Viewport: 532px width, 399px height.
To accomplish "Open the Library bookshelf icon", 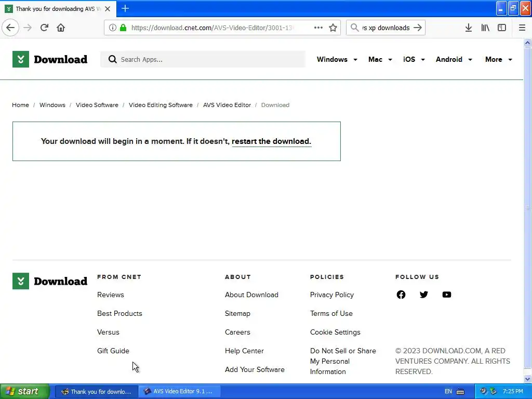I will point(485,28).
